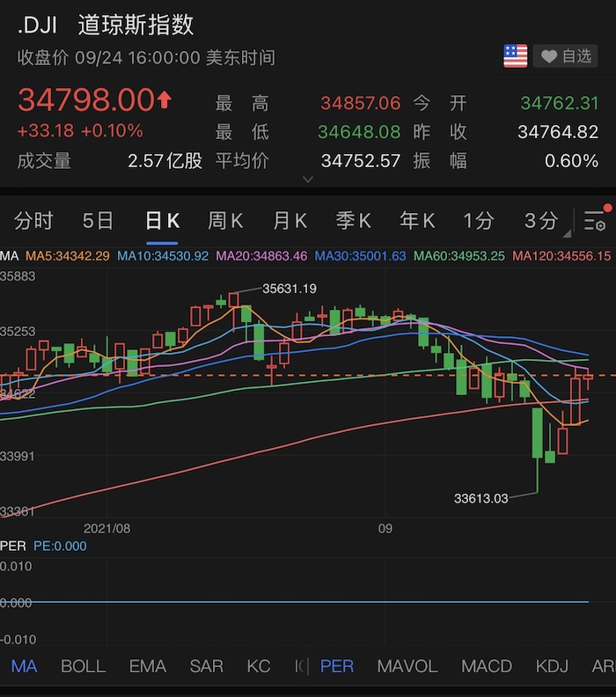The image size is (616, 697).
Task: Tap the day low value 34648.08
Action: [359, 132]
